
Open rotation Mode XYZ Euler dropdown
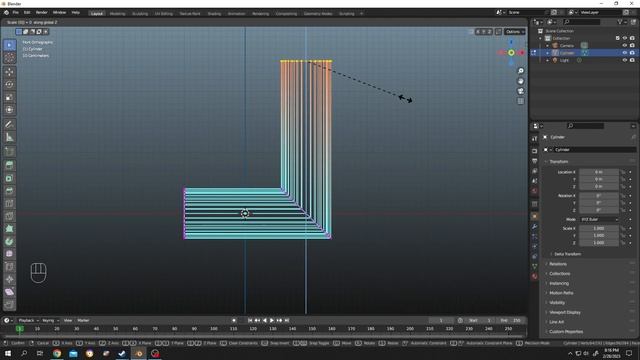(599, 219)
